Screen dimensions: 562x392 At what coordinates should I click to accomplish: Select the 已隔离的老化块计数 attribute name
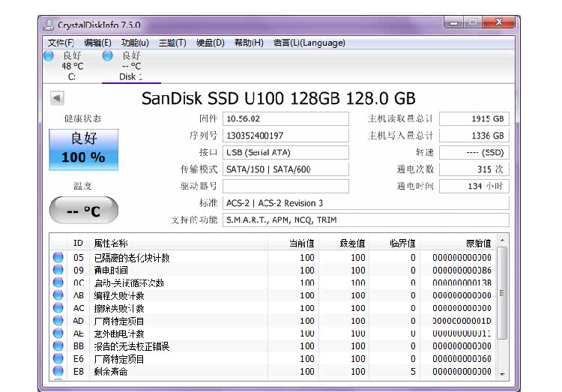(x=132, y=258)
